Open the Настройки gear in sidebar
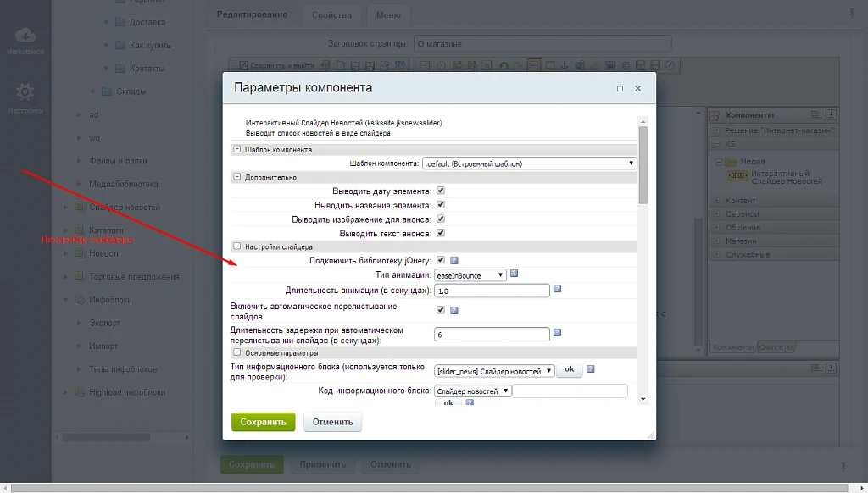This screenshot has width=868, height=493. 25,98
